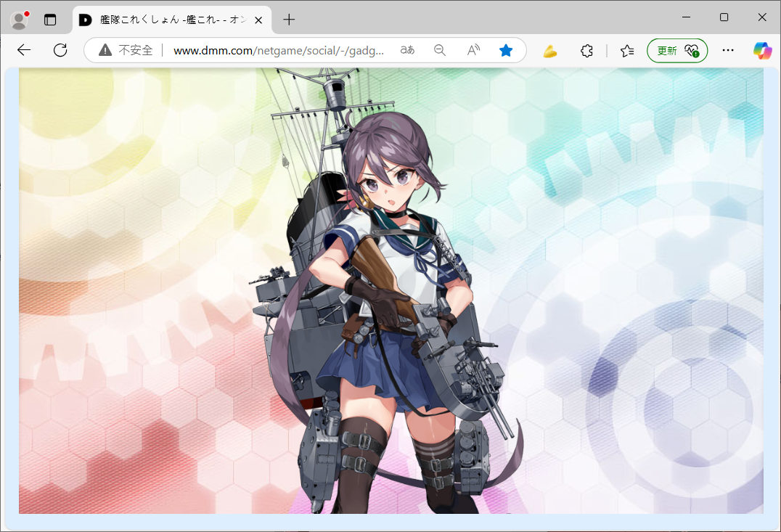Refresh the current page

60,50
